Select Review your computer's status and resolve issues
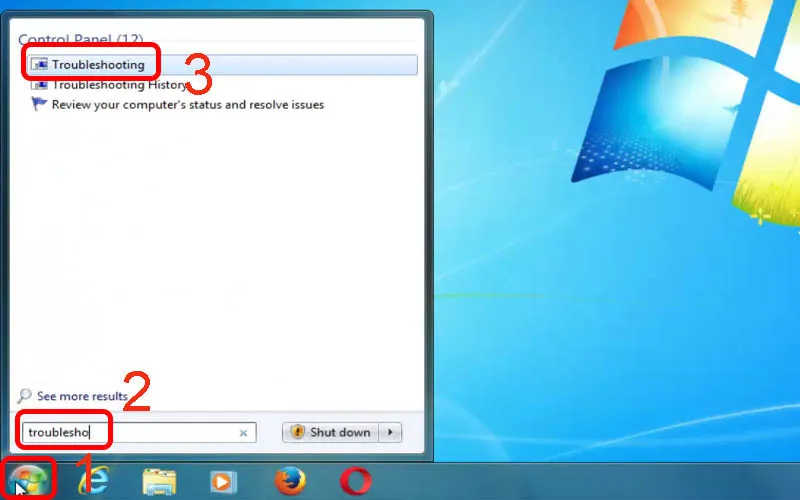 click(x=187, y=104)
